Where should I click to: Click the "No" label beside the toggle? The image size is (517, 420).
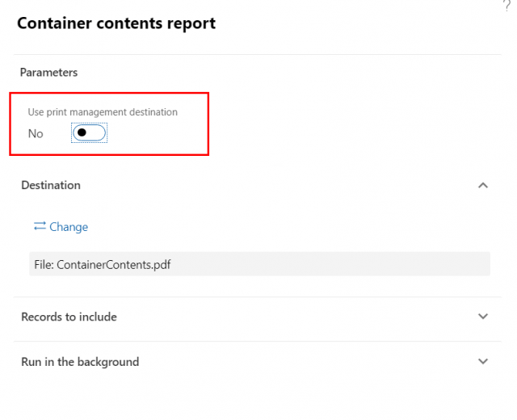pos(36,133)
